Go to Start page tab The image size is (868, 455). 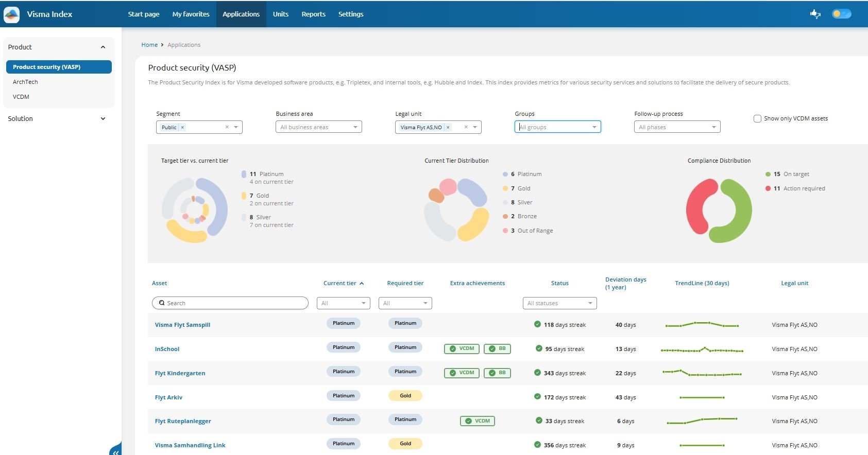[x=144, y=14]
